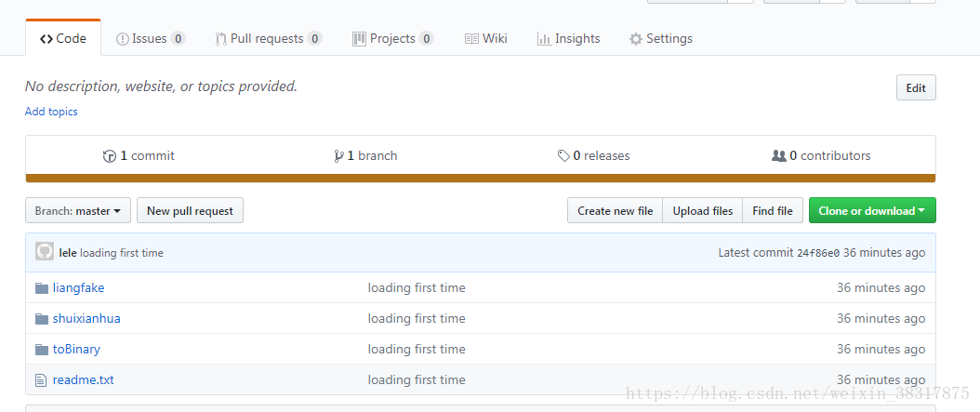Screen dimensions: 980x412
Task: Open the Code tab
Action: pos(63,38)
